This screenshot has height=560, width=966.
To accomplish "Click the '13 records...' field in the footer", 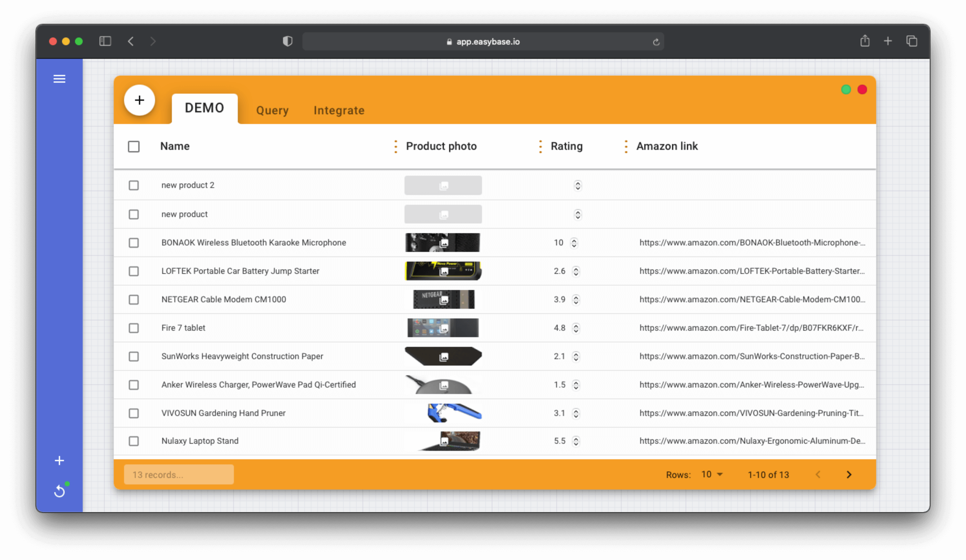I will pos(179,474).
